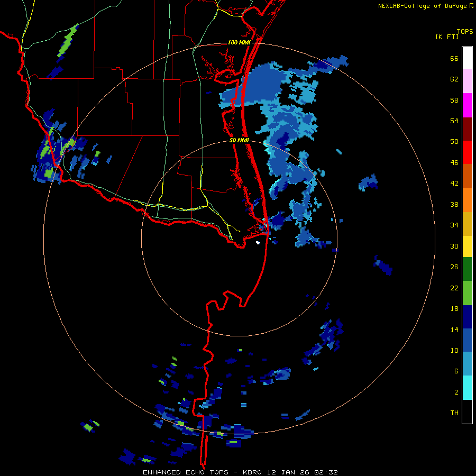Click the legend value 30
Viewport: 476px width, 476px height.
pos(454,246)
